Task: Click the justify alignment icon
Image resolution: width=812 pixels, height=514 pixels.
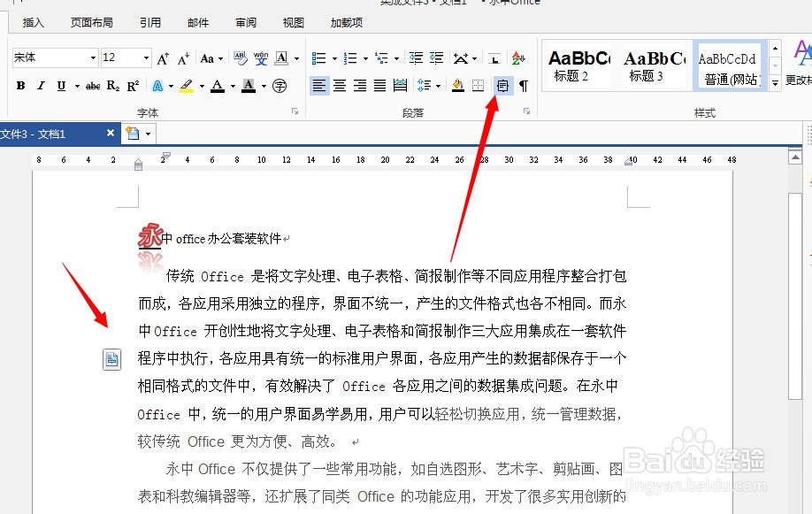Action: coord(380,86)
